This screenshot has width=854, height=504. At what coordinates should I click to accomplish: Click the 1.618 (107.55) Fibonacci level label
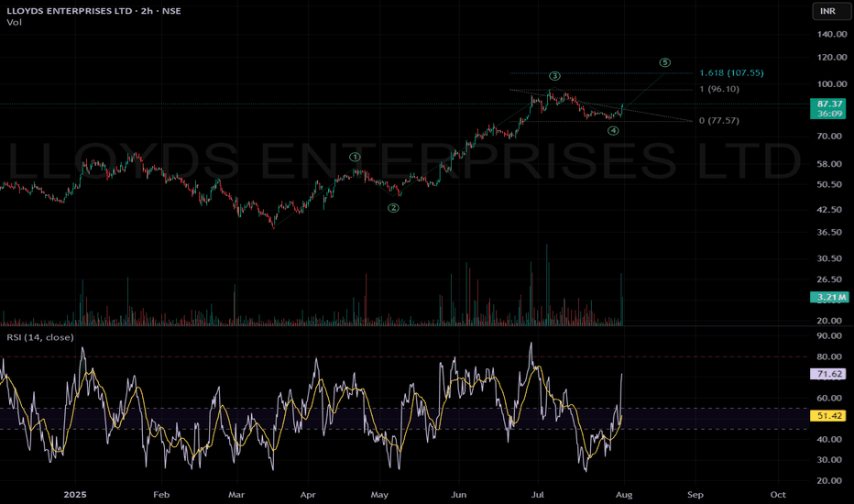click(731, 73)
